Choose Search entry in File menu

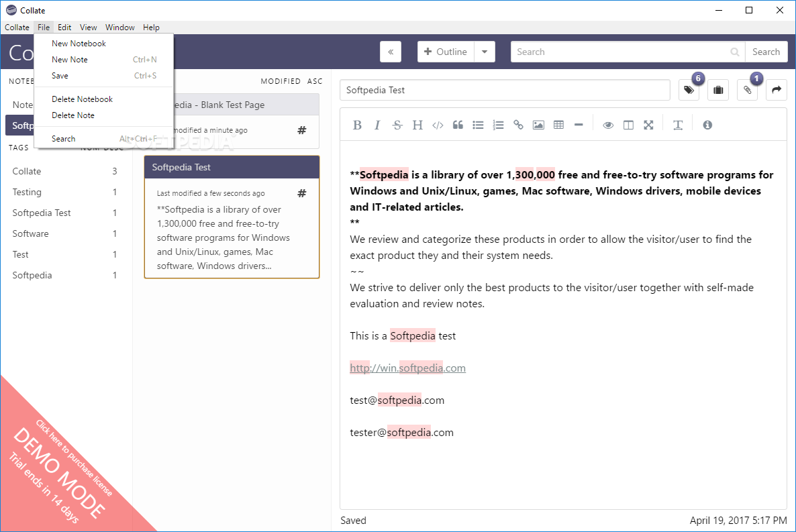(x=104, y=139)
